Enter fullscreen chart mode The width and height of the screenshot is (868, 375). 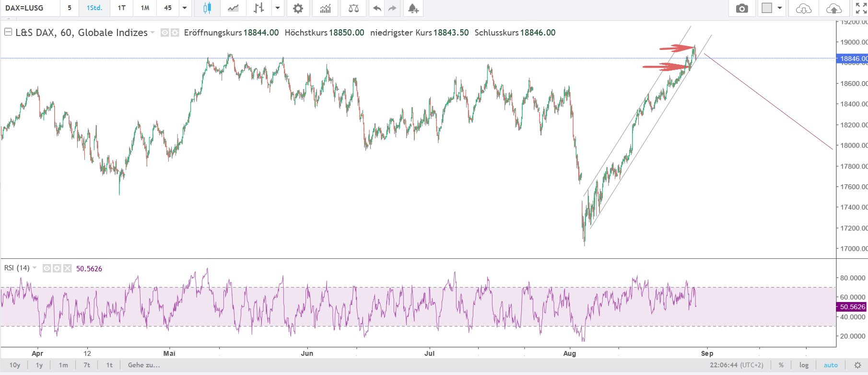861,8
